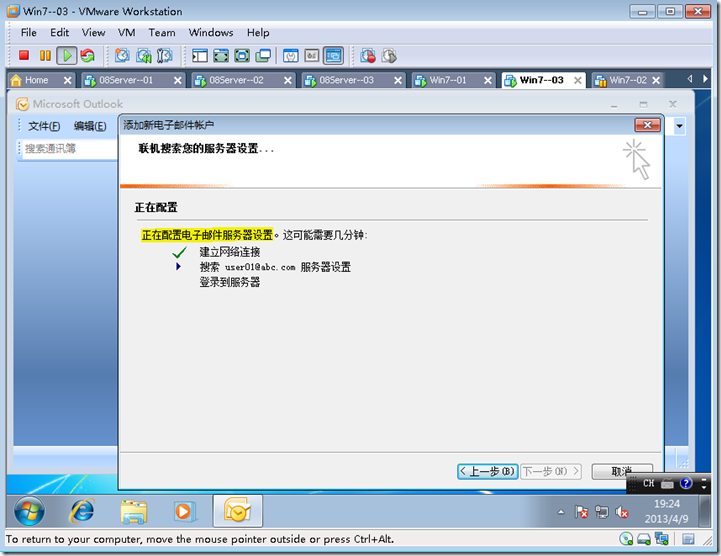The image size is (721, 556).
Task: Click the replay capture toolbar icon
Action: (389, 56)
